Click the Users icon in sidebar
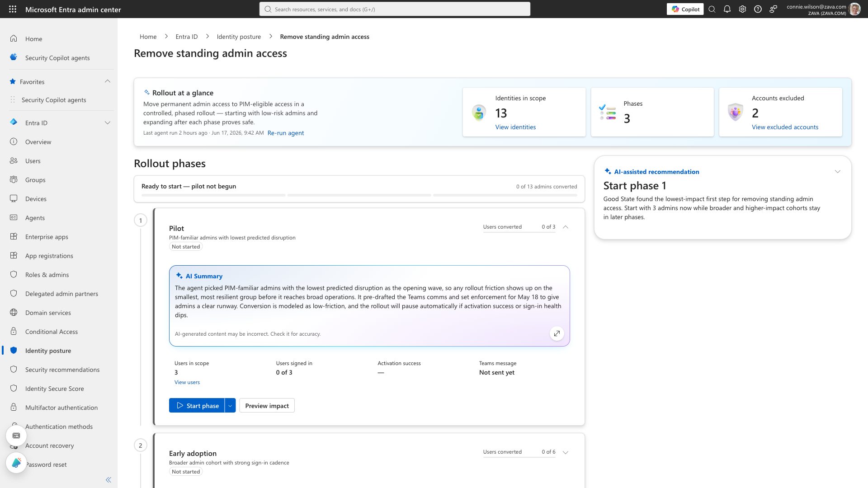 point(14,160)
